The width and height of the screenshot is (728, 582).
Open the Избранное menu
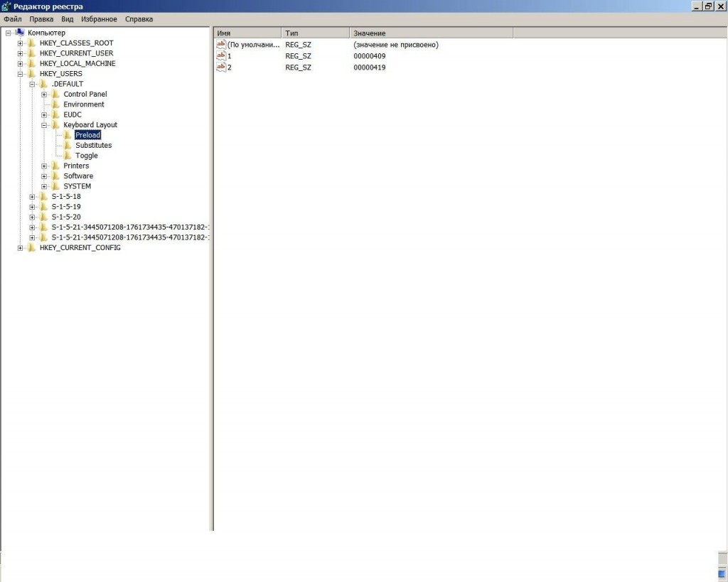(x=100, y=18)
